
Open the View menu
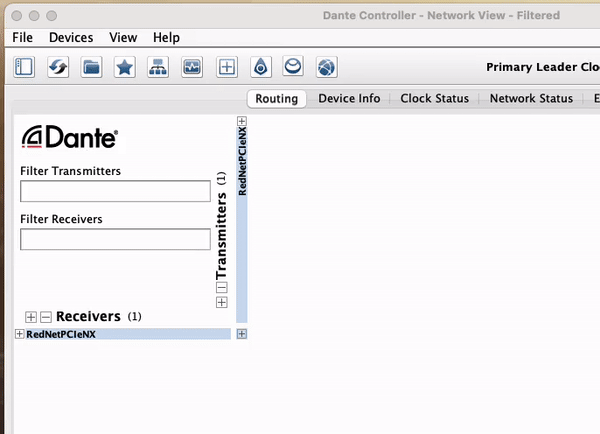coord(123,37)
